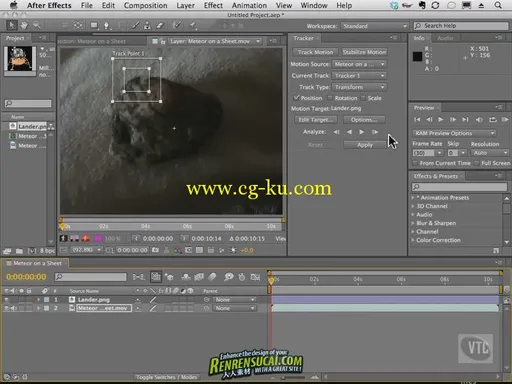Image resolution: width=512 pixels, height=384 pixels.
Task: Click Toggle Switches / Modes button
Action: [x=166, y=377]
